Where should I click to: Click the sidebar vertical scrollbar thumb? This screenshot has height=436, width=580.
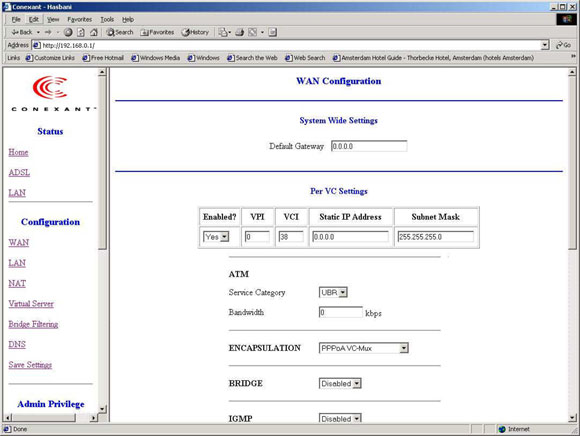point(102,163)
